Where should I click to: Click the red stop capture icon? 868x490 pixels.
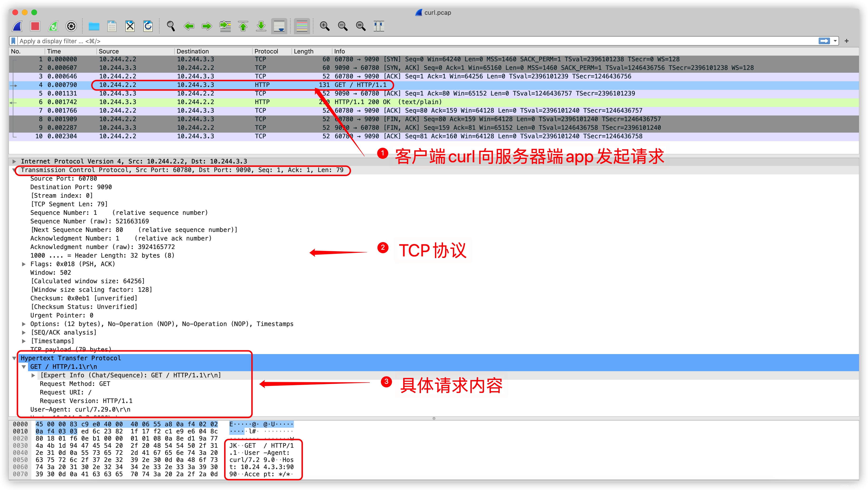click(x=35, y=26)
